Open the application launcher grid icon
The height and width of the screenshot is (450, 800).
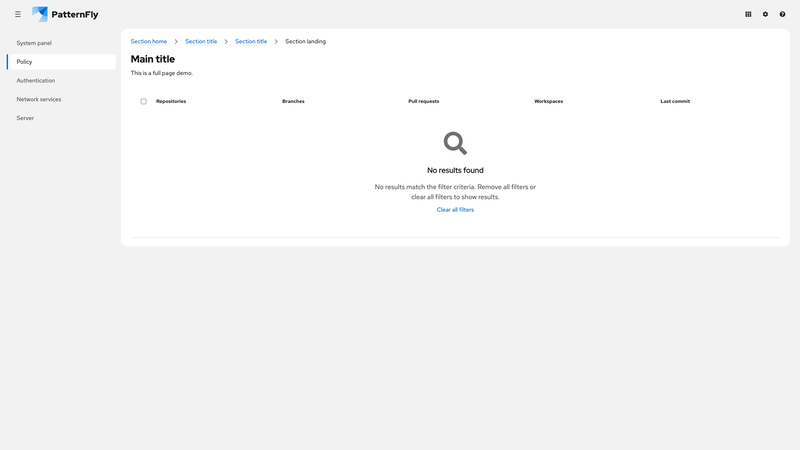[748, 14]
